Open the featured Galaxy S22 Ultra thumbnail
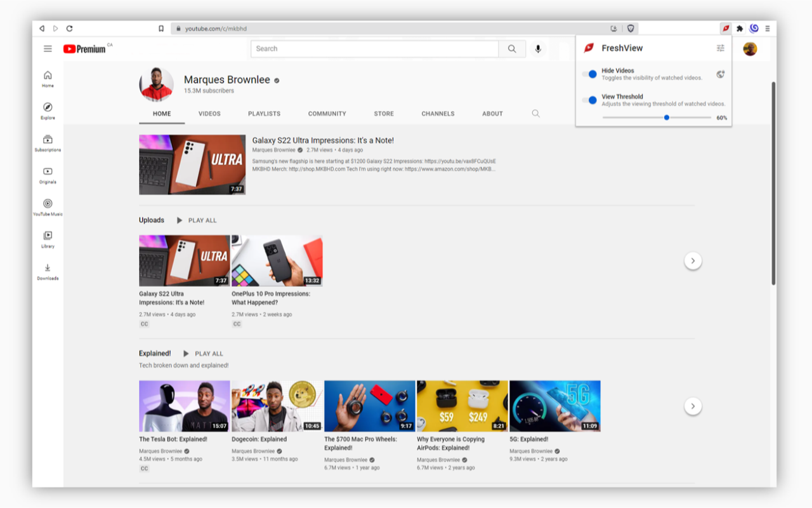Screen dimensions: 812x508 tap(192, 164)
